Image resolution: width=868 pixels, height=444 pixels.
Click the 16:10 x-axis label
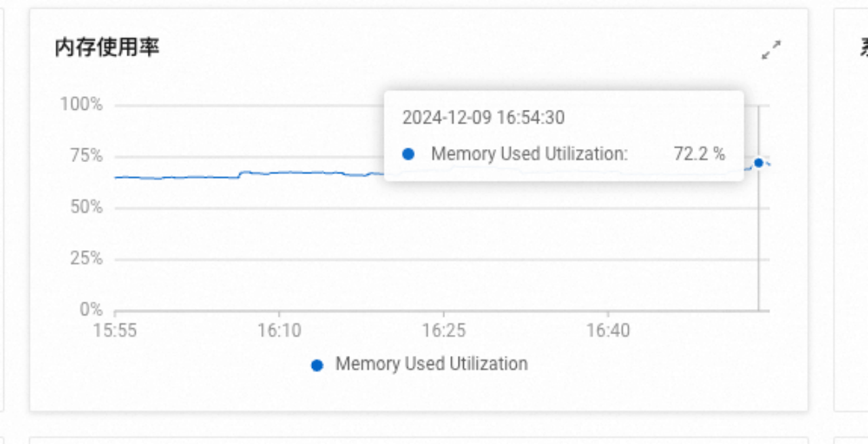click(279, 331)
